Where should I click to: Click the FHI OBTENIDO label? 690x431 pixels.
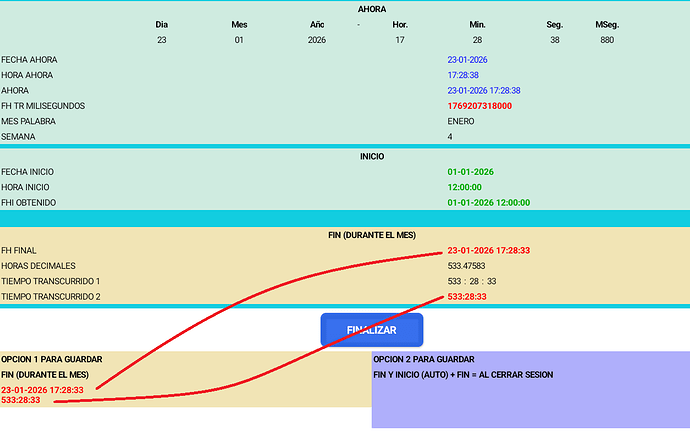pyautogui.click(x=29, y=203)
